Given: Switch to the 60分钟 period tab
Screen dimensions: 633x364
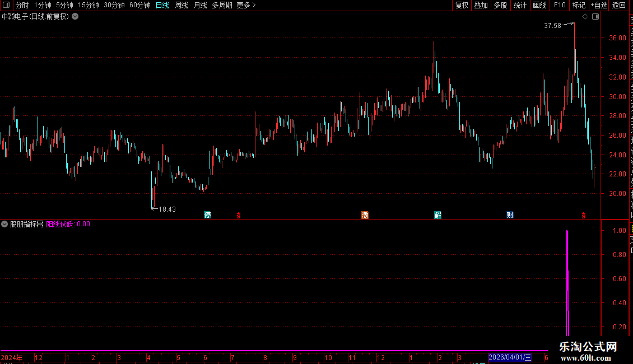Looking at the screenshot, I should (x=139, y=5).
